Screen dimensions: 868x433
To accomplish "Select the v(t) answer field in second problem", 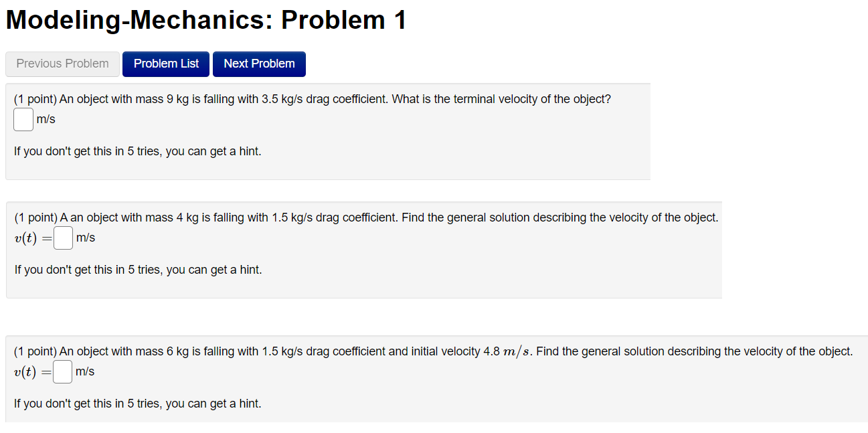I will [x=62, y=238].
